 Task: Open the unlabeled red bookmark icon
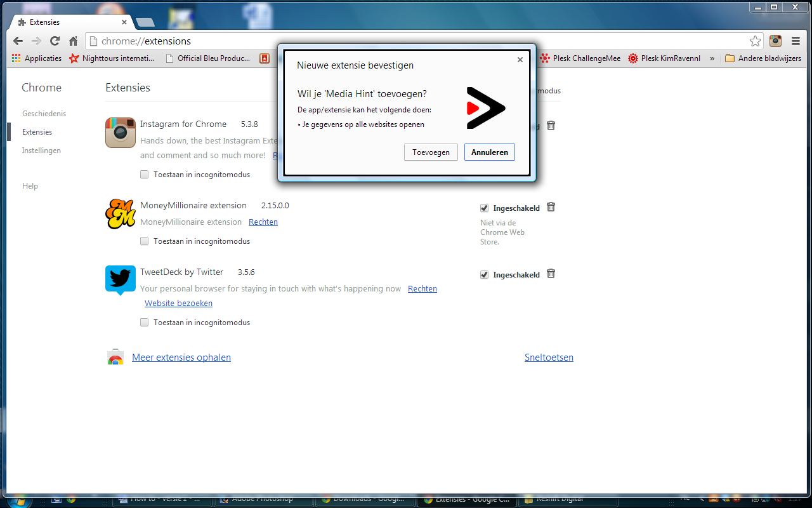pyautogui.click(x=265, y=58)
